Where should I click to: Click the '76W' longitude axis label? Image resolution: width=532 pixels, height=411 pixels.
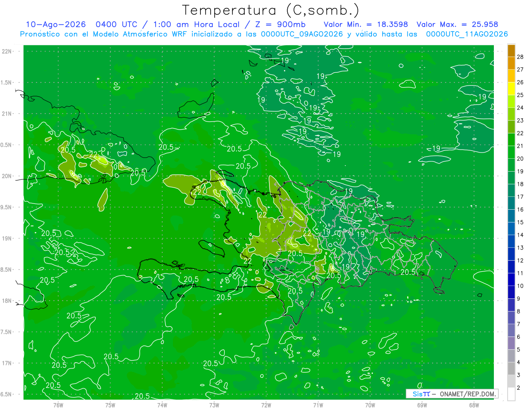pyautogui.click(x=58, y=405)
